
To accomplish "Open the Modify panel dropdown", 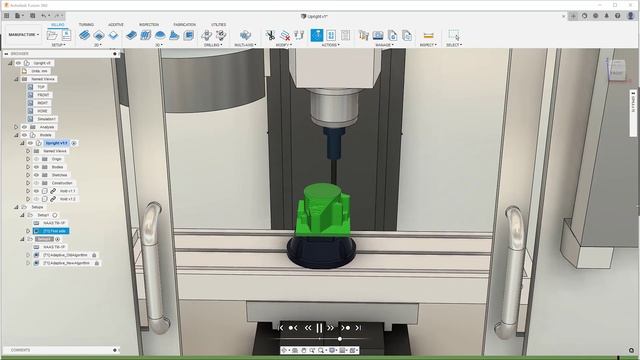I will pyautogui.click(x=283, y=45).
